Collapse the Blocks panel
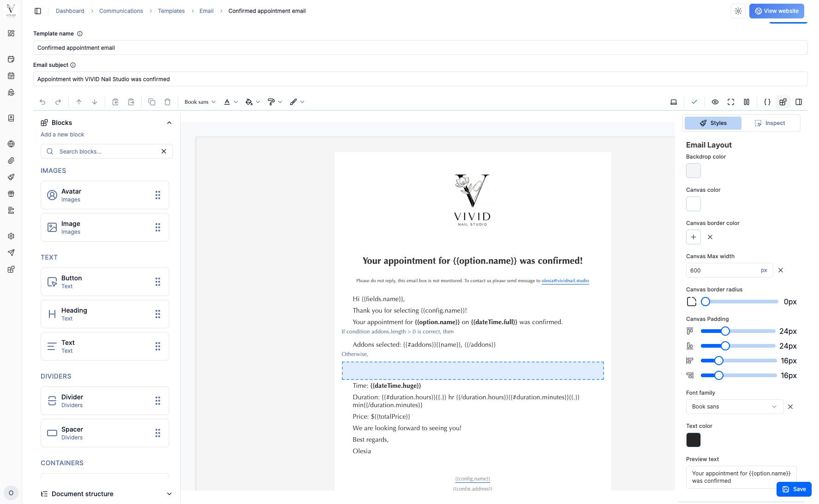This screenshot has width=819, height=504. (169, 123)
